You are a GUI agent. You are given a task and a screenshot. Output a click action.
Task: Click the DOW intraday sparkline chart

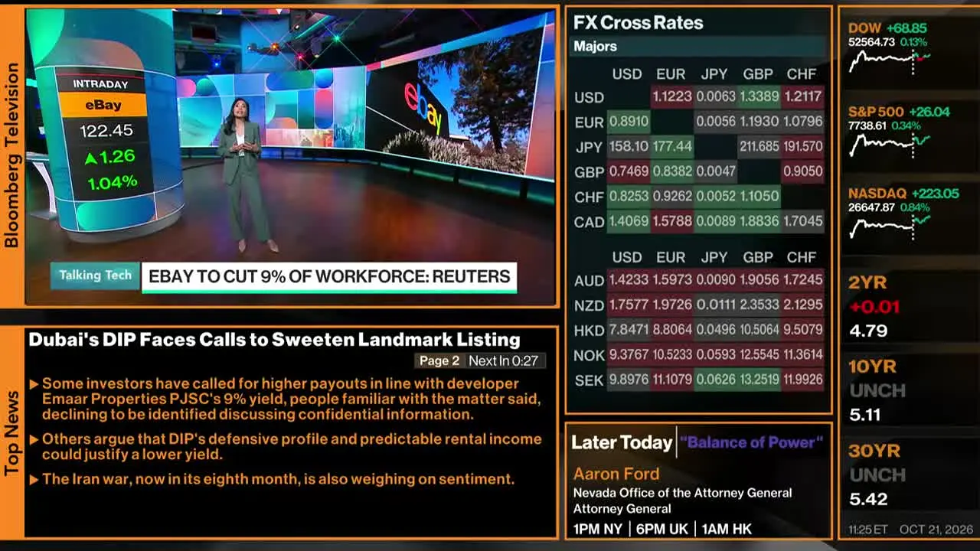pyautogui.click(x=889, y=60)
